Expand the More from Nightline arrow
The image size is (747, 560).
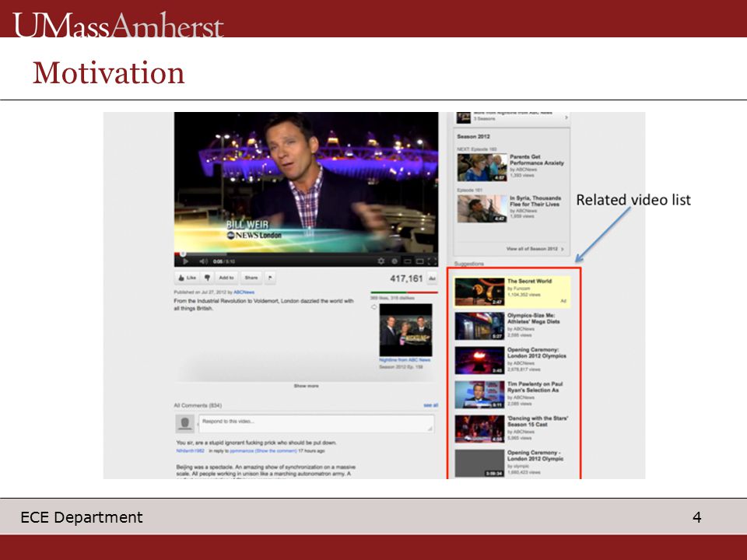point(566,117)
